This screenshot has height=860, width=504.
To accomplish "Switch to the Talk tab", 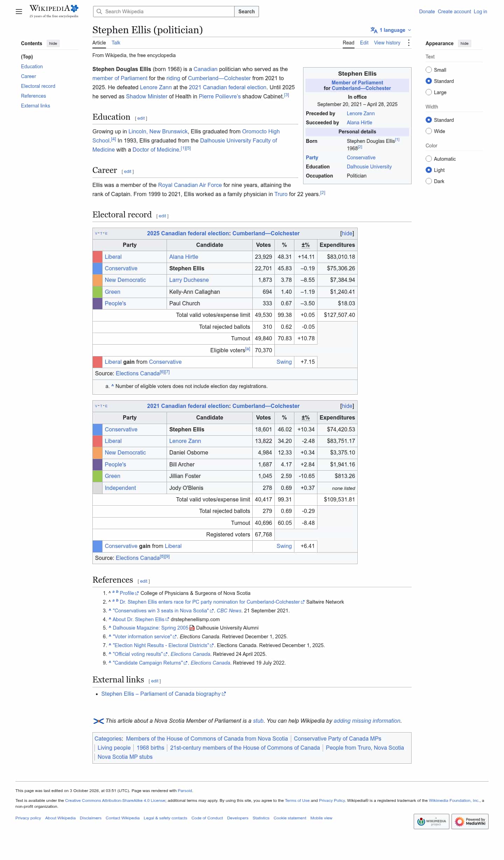I will point(116,43).
